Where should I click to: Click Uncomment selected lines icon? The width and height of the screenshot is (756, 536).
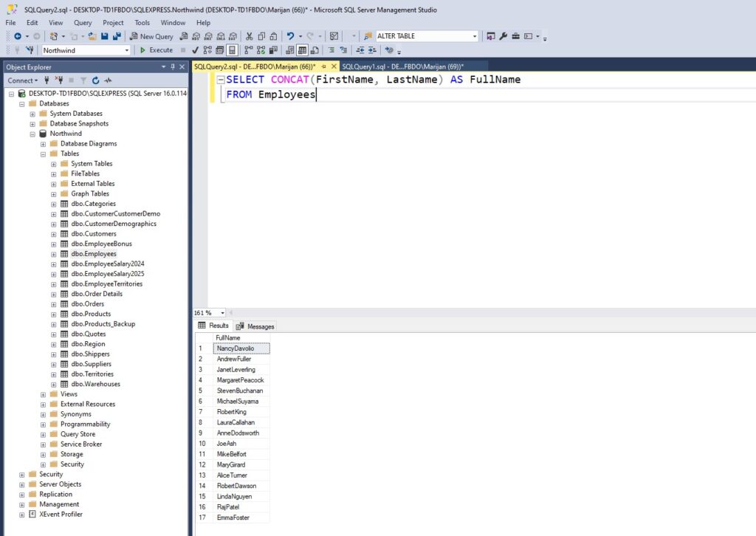tap(343, 50)
